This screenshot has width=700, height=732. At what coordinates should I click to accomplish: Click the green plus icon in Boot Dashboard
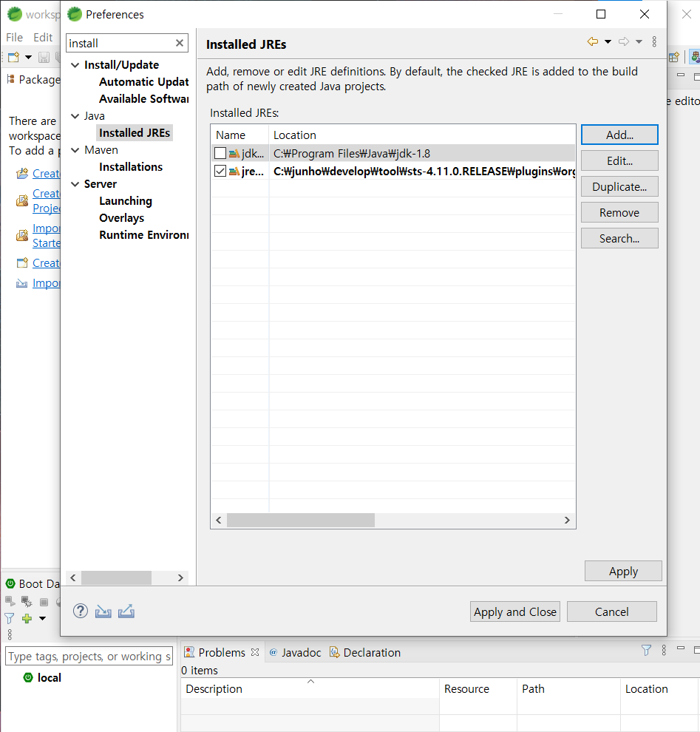[27, 618]
